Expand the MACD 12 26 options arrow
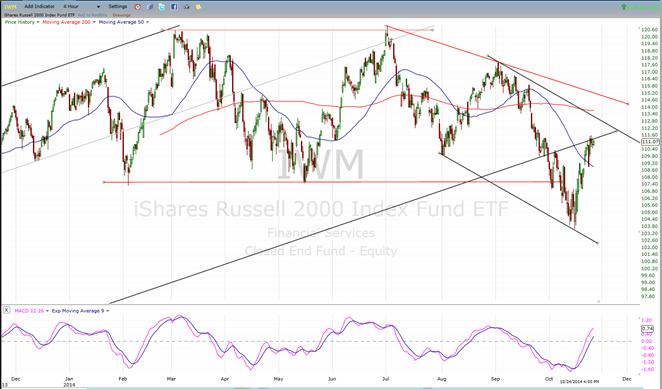The height and width of the screenshot is (389, 662). click(x=47, y=311)
